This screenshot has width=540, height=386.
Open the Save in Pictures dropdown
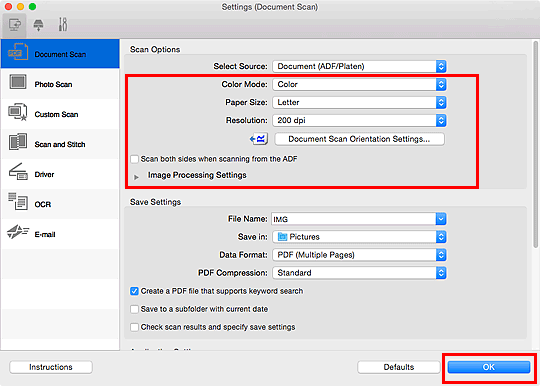[x=359, y=237]
